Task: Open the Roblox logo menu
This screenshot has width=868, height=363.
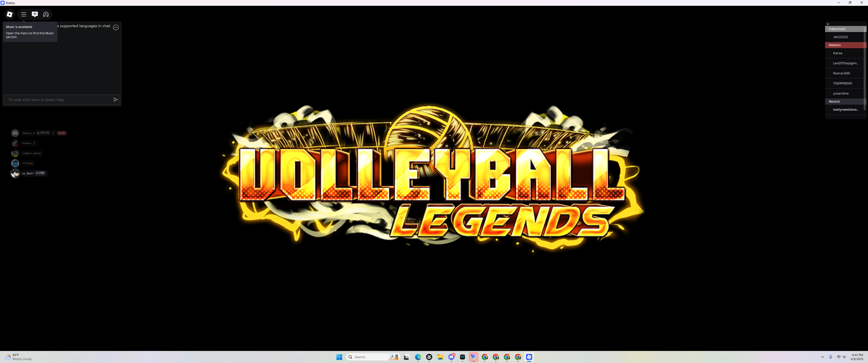Action: tap(10, 14)
